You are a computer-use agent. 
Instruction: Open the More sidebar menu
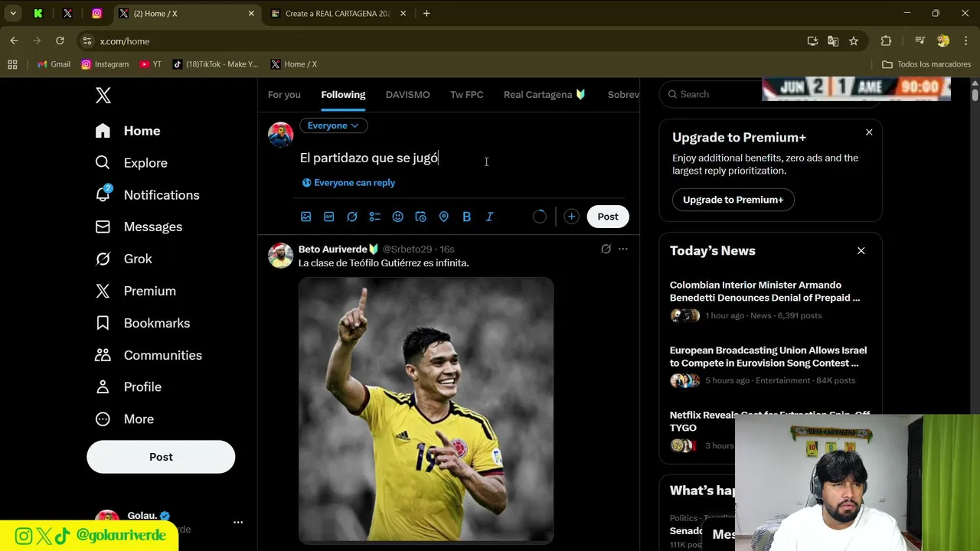point(124,419)
